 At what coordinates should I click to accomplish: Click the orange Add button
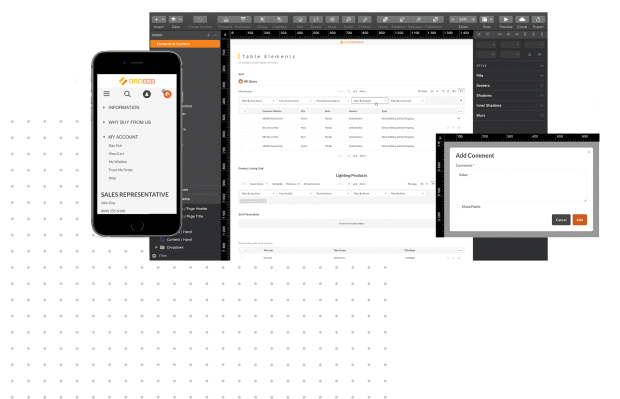tap(580, 219)
